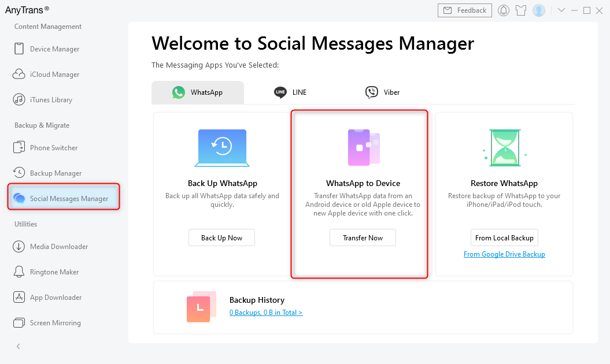This screenshot has width=610, height=364.
Task: Restore WhatsApp From Local Backup
Action: (504, 237)
